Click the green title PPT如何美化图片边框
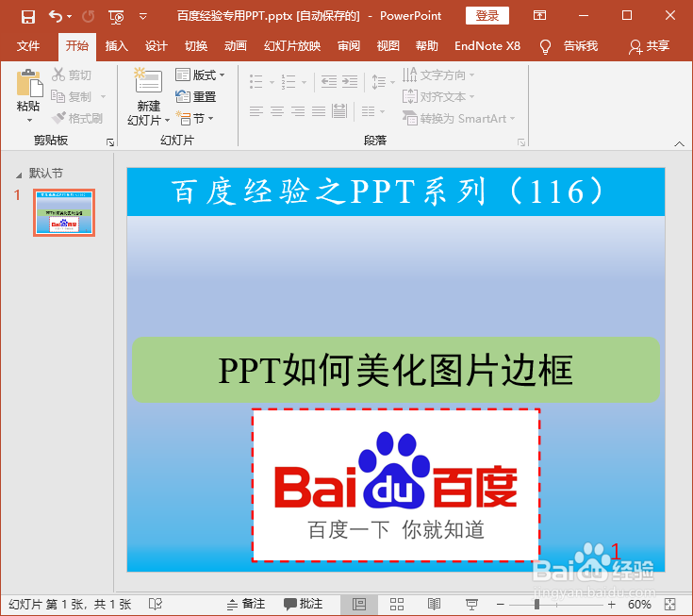Image resolution: width=693 pixels, height=616 pixels. 396,370
